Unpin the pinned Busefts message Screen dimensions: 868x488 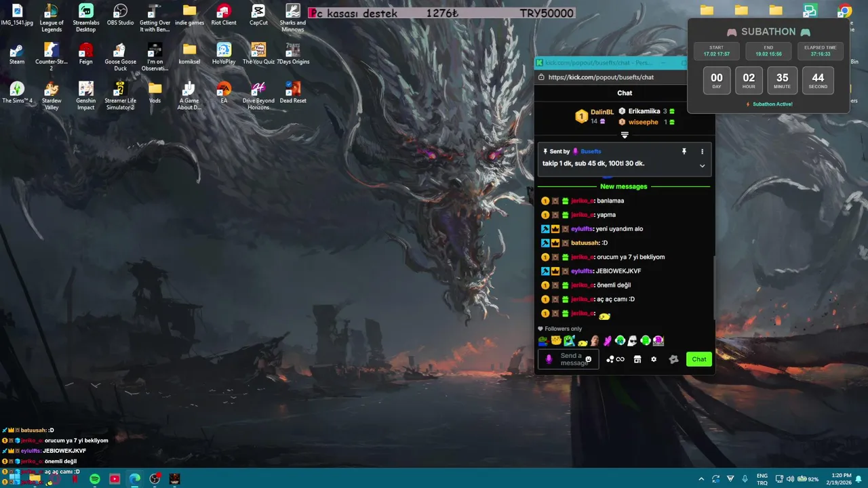tap(684, 151)
